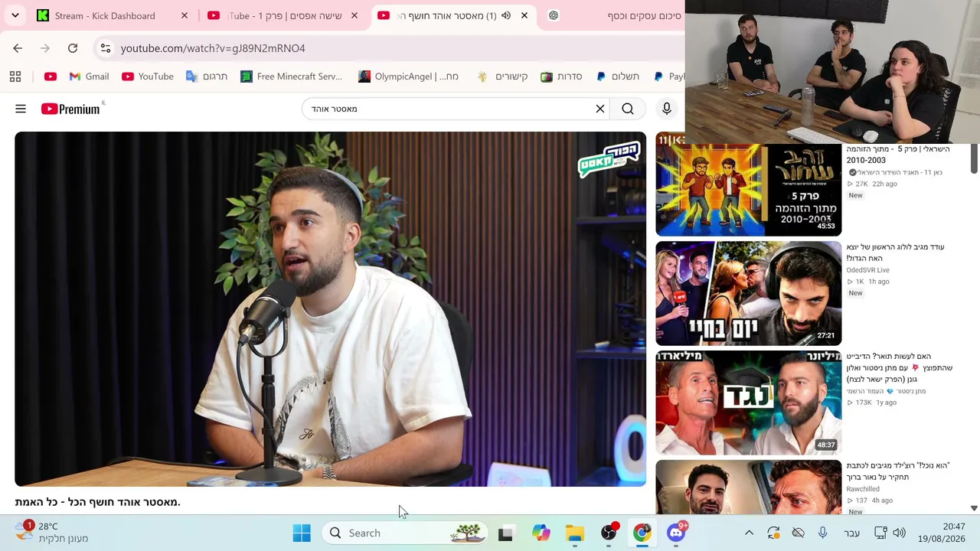Open File Explorer from taskbar
The image size is (980, 551).
(x=575, y=533)
